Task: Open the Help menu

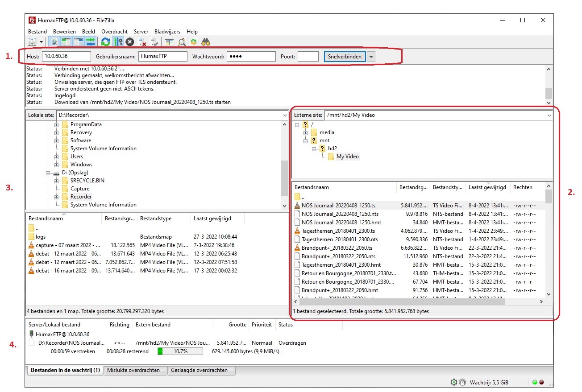Action: [x=192, y=32]
